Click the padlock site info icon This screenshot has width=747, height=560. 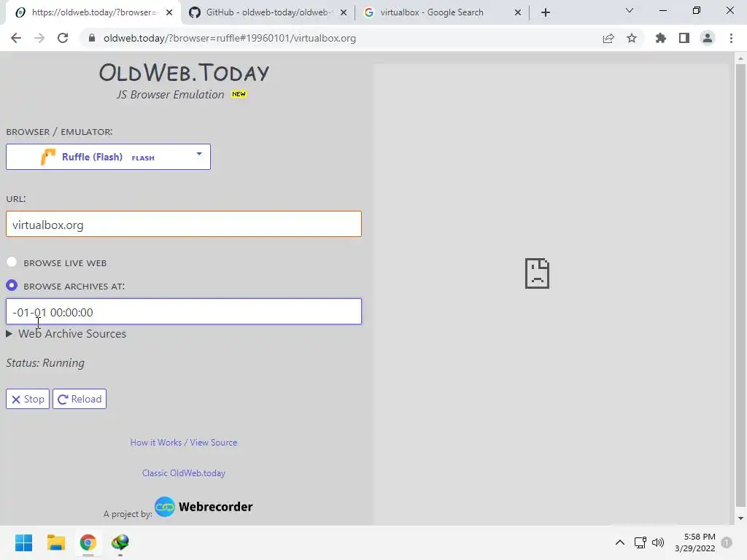click(x=92, y=38)
